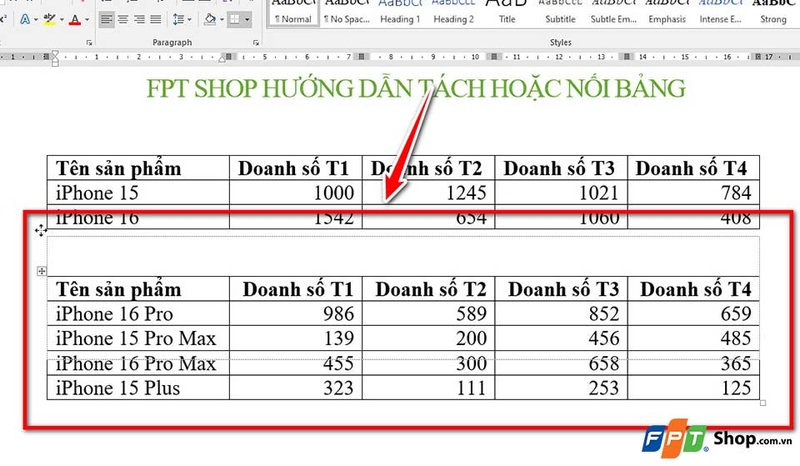This screenshot has height=466, width=800.
Task: Click Doanh số T4 header above 784
Action: coord(693,168)
